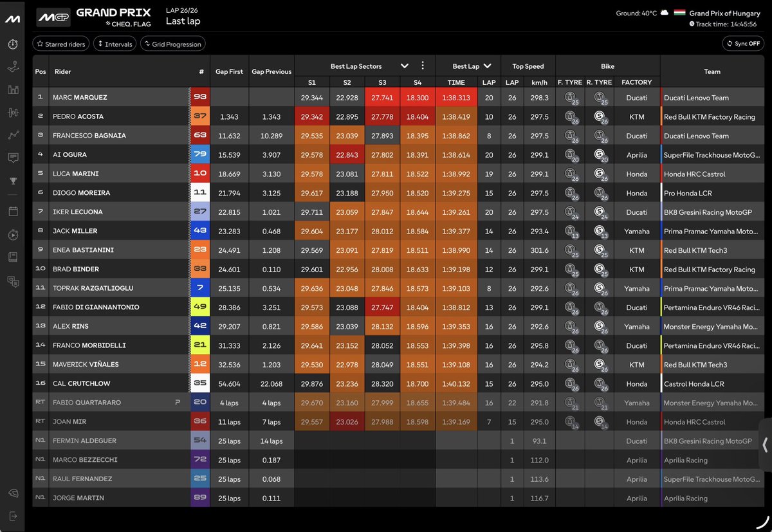This screenshot has height=532, width=772.
Task: Sort by Gap Previous column header
Action: (x=271, y=71)
